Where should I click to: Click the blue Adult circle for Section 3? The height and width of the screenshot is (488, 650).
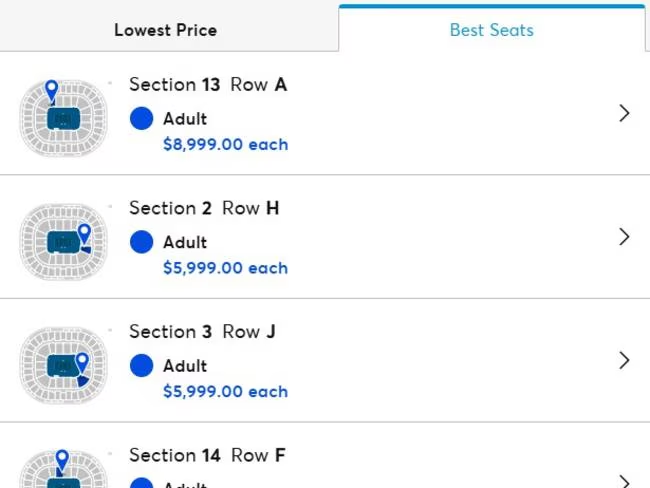[142, 366]
